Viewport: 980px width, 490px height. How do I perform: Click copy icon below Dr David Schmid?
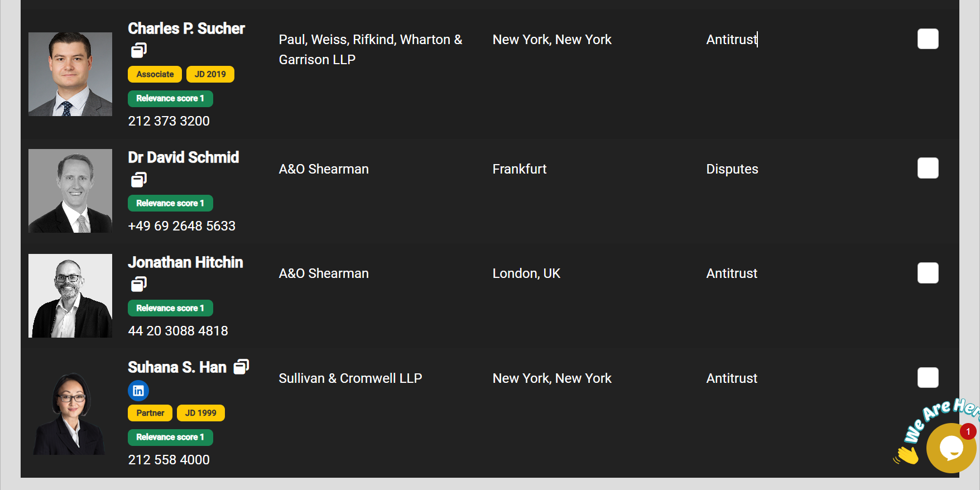coord(139,179)
